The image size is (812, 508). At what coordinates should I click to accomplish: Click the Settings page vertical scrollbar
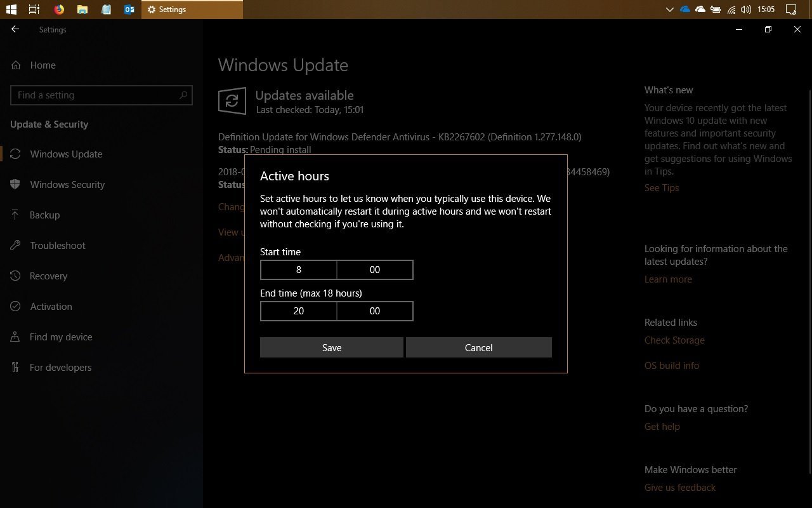(x=809, y=283)
